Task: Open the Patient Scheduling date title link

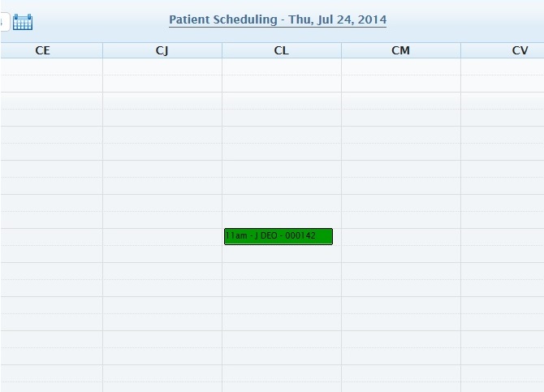Action: tap(278, 19)
